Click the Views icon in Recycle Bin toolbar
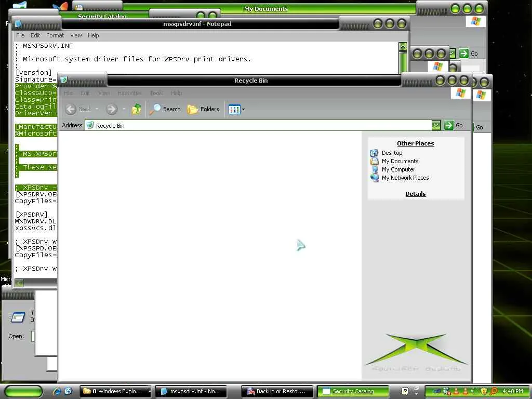 tap(234, 109)
